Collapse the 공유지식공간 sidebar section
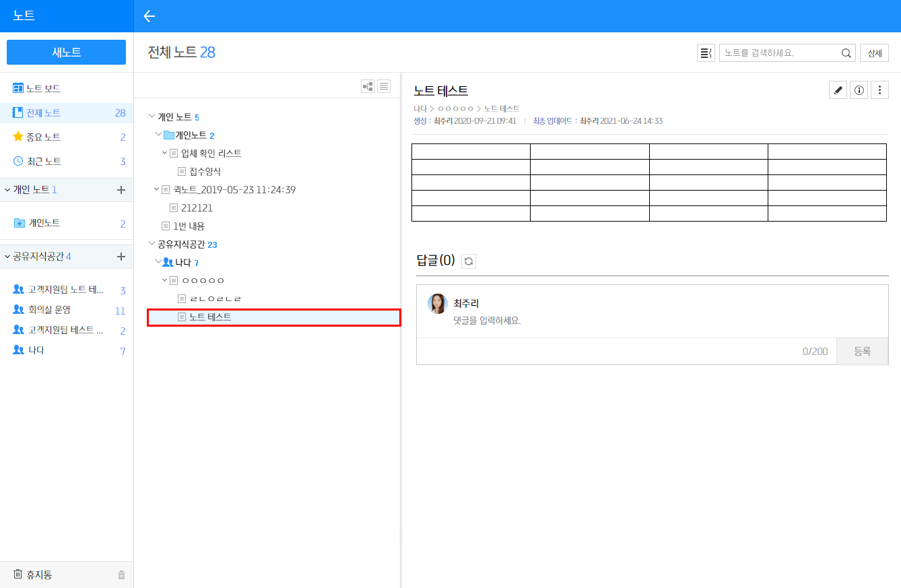 click(7, 257)
